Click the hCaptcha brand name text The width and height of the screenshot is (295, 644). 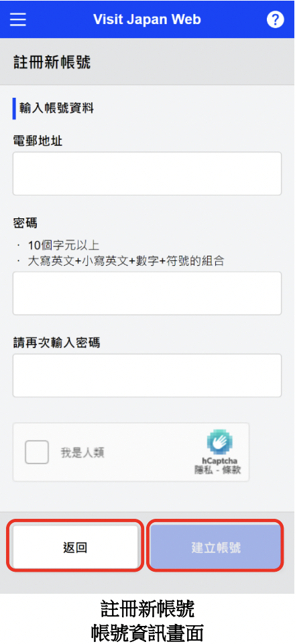pyautogui.click(x=220, y=461)
